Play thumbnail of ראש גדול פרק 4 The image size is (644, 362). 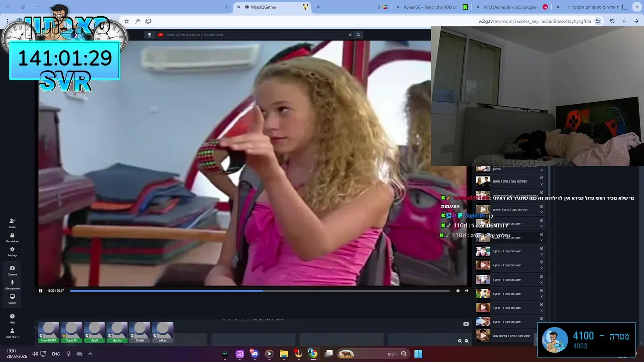click(483, 265)
